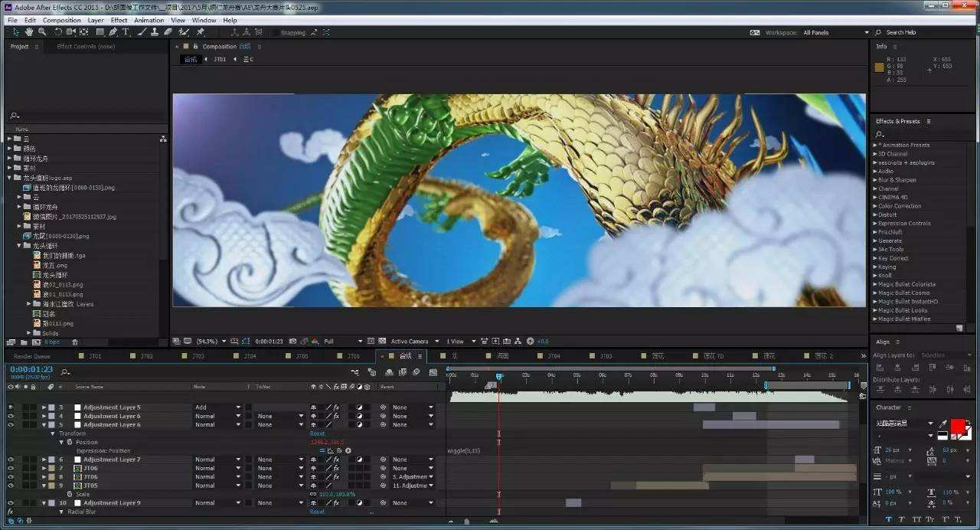Expand the Blur & Sharpen effects category

click(x=875, y=180)
